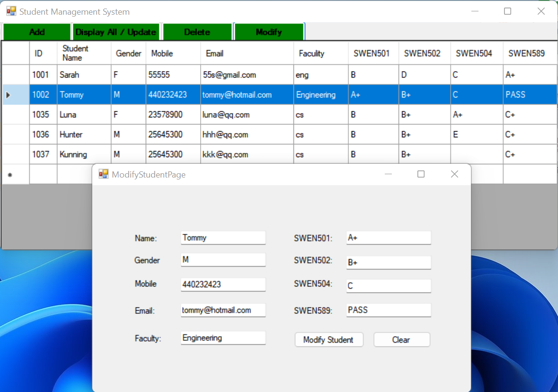Click the SWEN501 field showing A+

tap(388, 237)
